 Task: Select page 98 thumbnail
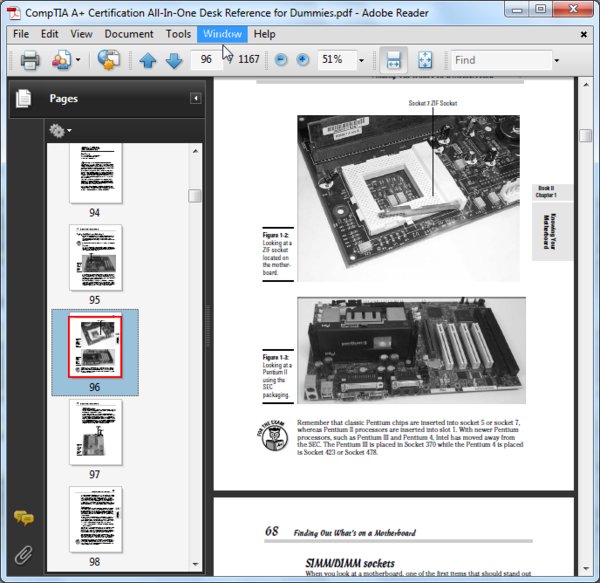pos(96,519)
